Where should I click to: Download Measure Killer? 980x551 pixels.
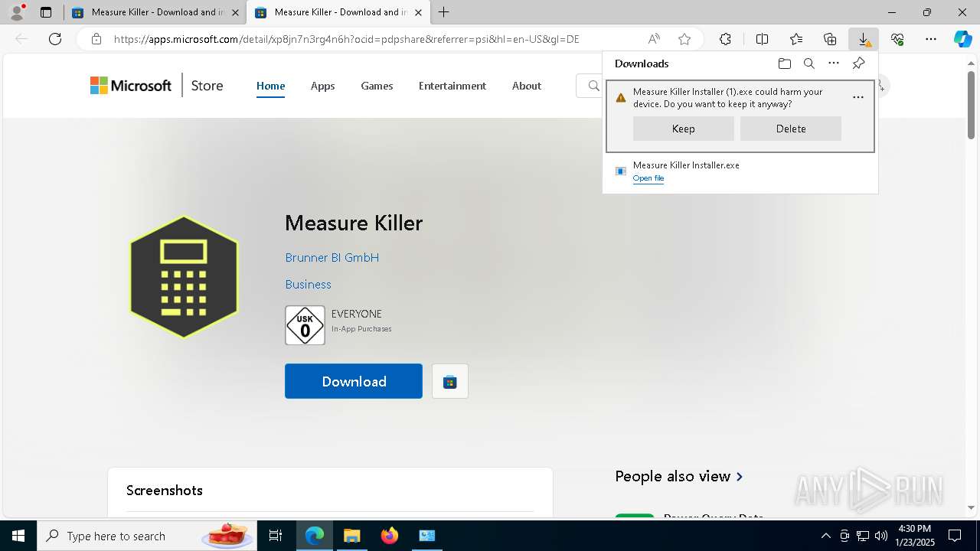click(x=354, y=381)
